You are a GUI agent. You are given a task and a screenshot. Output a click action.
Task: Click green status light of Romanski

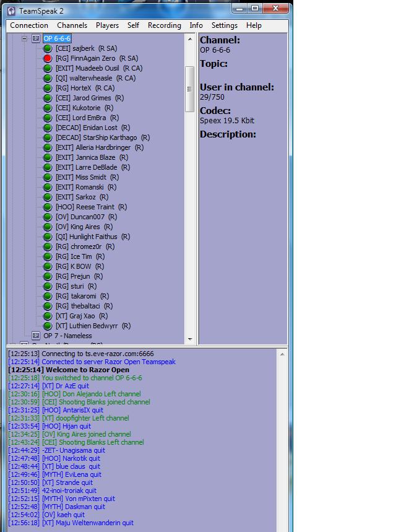(48, 187)
